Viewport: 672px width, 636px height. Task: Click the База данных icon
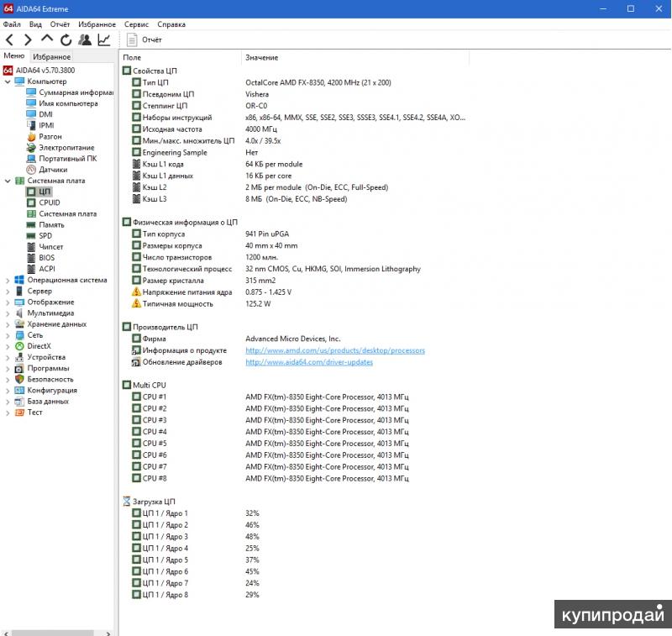pos(19,402)
